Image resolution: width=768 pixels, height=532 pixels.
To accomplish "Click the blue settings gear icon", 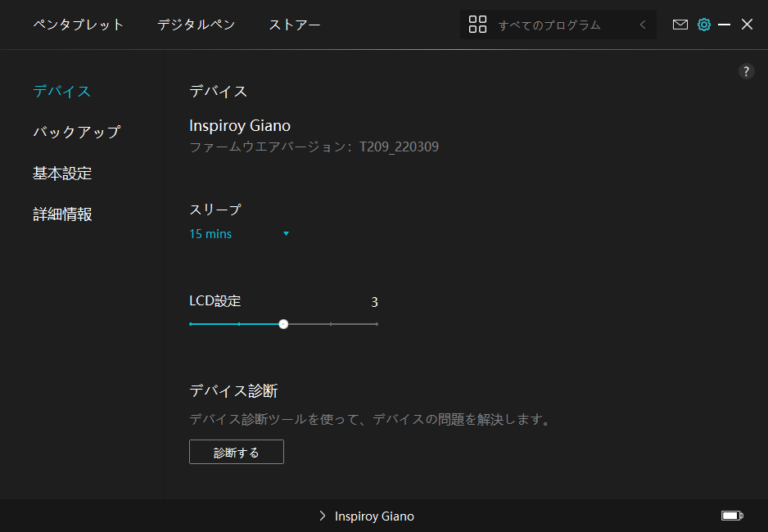I will coord(704,25).
